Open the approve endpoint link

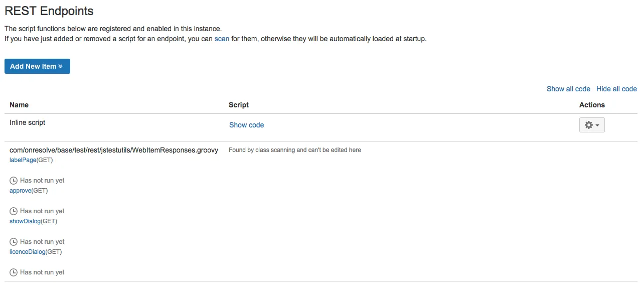[21, 191]
